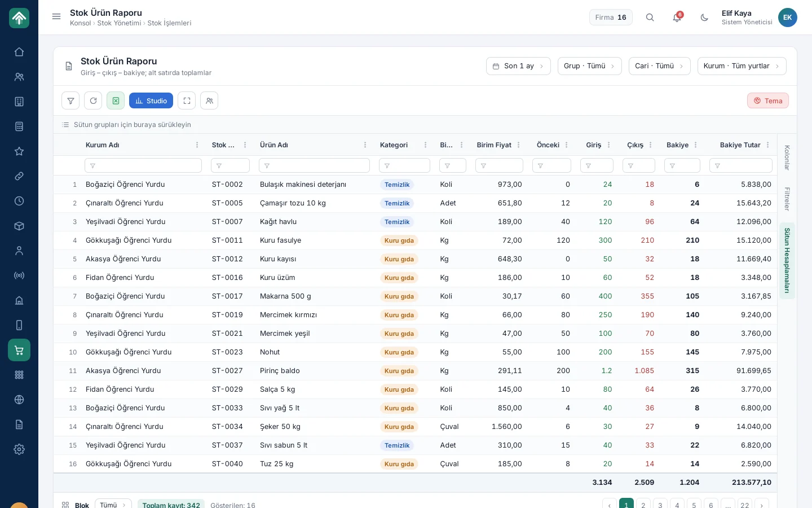Screen dimensions: 812x508
Task: Open the EK user avatar menu
Action: click(x=788, y=17)
